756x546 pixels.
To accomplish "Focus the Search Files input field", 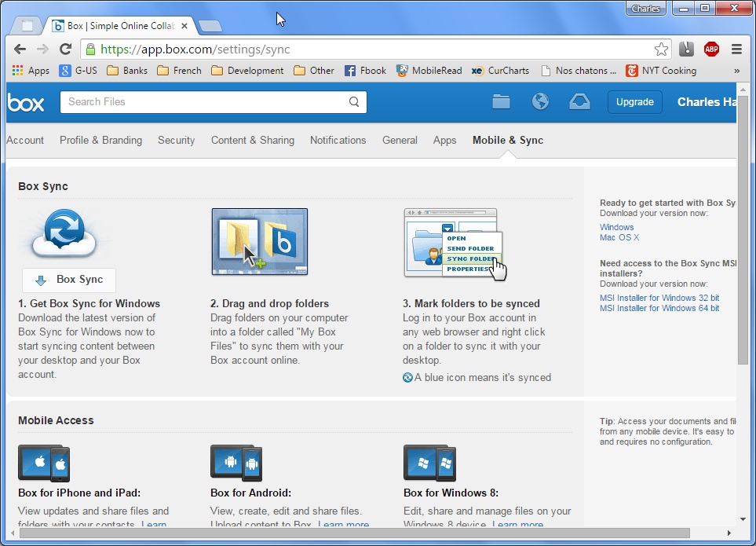I will point(213,102).
